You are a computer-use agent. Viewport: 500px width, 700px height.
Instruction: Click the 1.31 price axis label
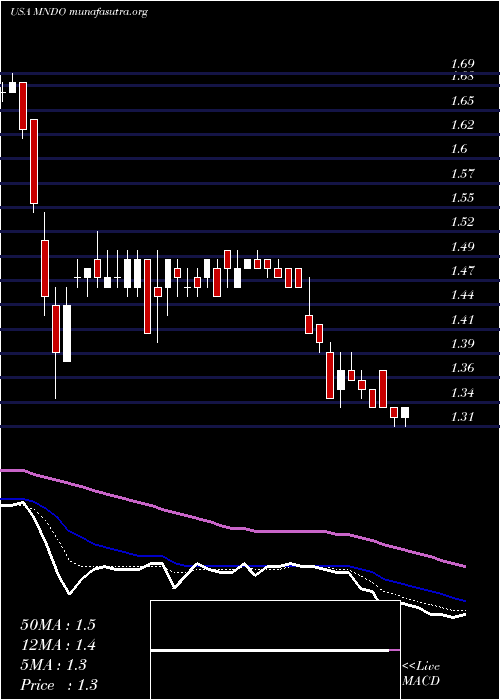coord(462,417)
